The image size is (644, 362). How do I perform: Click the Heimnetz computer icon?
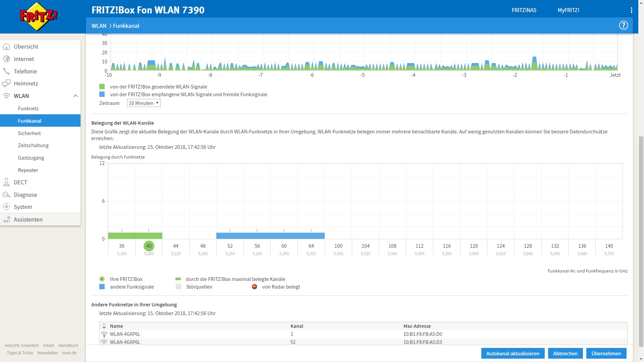pyautogui.click(x=6, y=83)
